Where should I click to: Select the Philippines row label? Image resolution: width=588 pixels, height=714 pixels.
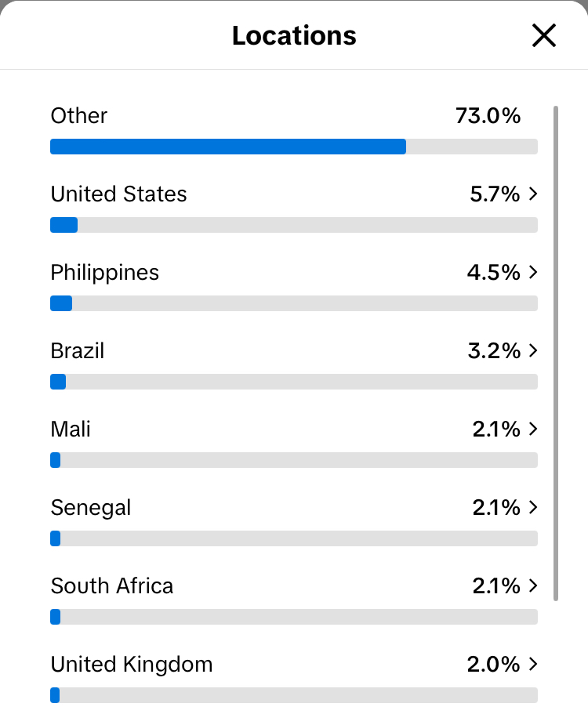tap(105, 273)
